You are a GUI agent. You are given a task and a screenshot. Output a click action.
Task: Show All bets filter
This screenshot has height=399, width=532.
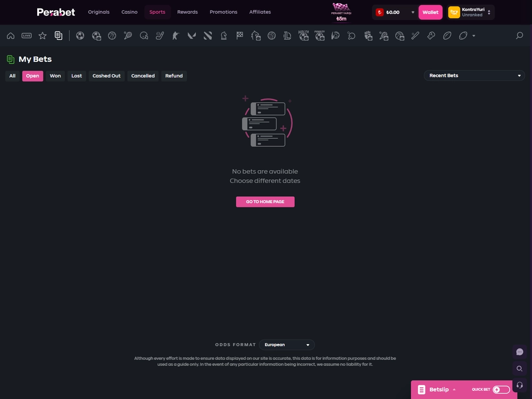(12, 76)
